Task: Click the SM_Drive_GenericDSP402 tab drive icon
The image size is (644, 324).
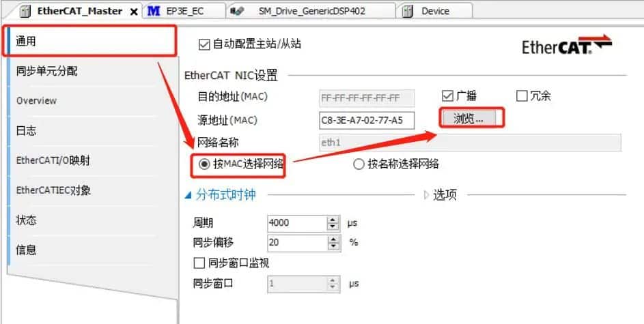Action: tap(237, 11)
